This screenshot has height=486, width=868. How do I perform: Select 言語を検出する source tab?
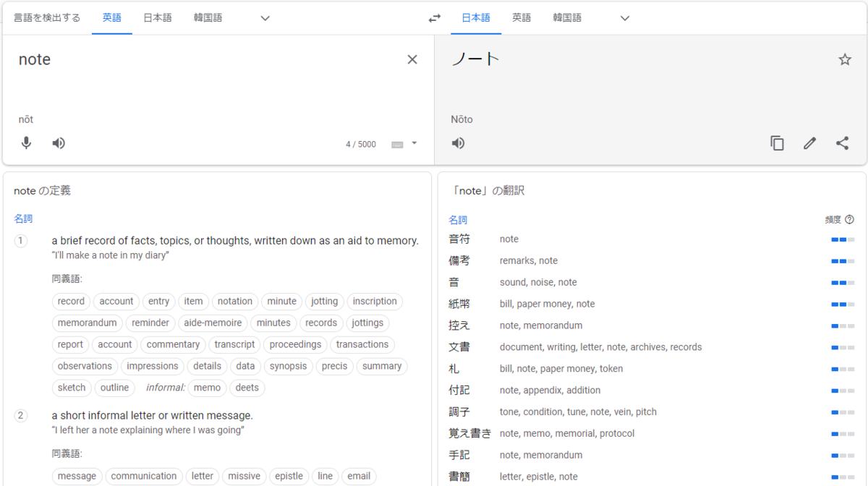click(x=47, y=18)
